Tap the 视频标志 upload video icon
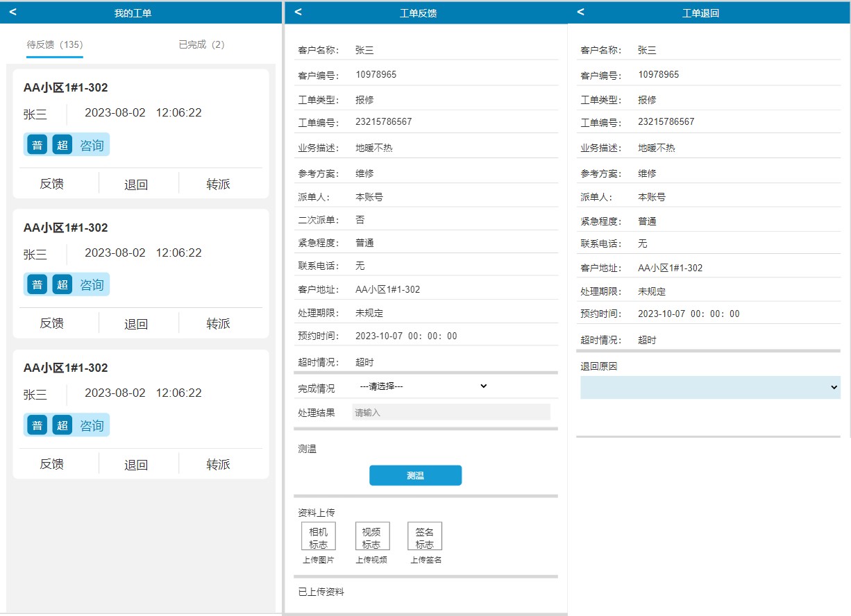851x616 pixels. point(372,536)
